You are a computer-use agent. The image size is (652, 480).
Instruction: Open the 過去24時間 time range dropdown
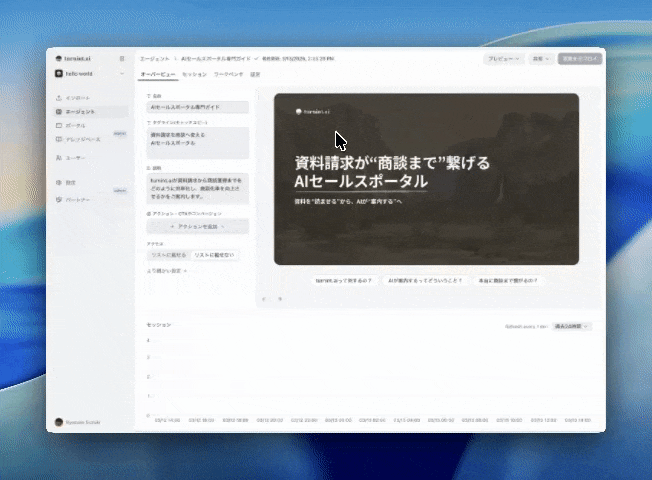coord(572,327)
